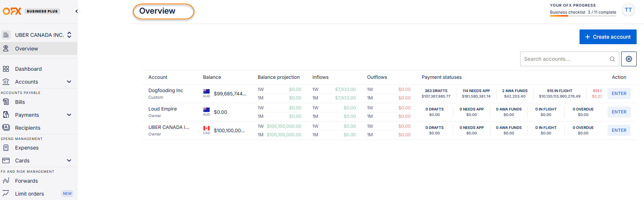Click the OFX logo icon
The height and width of the screenshot is (200, 644).
click(x=12, y=11)
